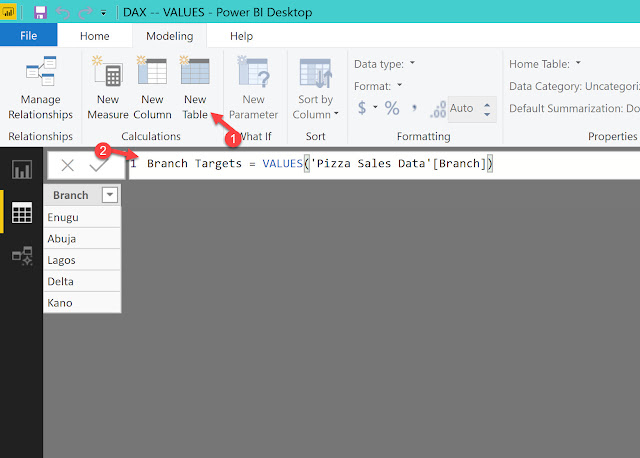Open the Branch column filter dropdown
Image resolution: width=640 pixels, height=458 pixels.
tap(110, 195)
